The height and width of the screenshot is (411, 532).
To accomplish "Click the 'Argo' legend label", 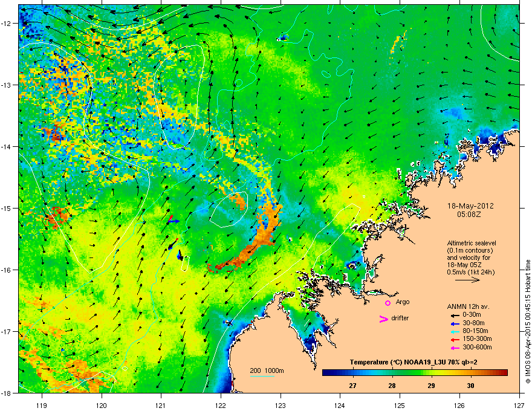I will coord(403,302).
